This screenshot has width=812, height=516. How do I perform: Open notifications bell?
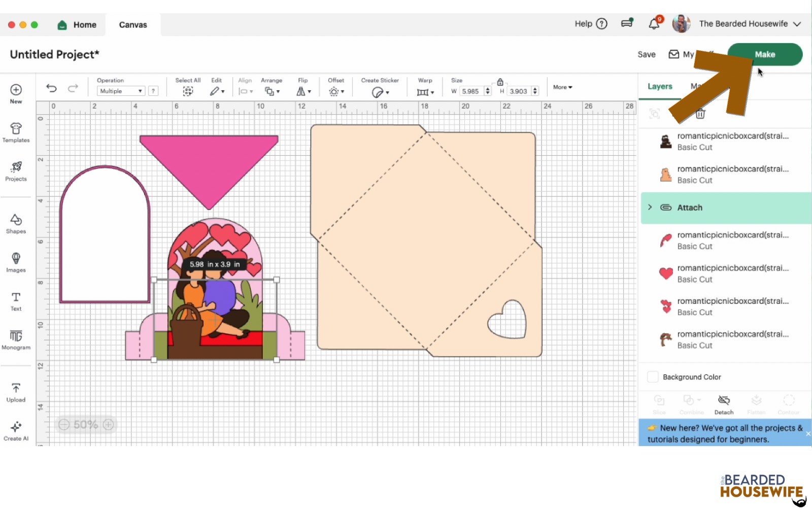(x=654, y=24)
